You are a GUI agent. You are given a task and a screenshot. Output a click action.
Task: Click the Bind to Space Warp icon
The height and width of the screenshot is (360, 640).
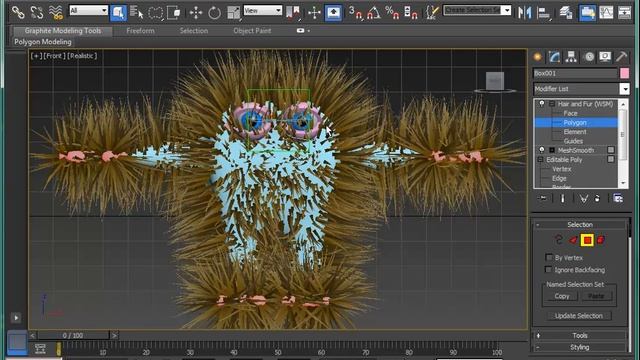pyautogui.click(x=56, y=12)
